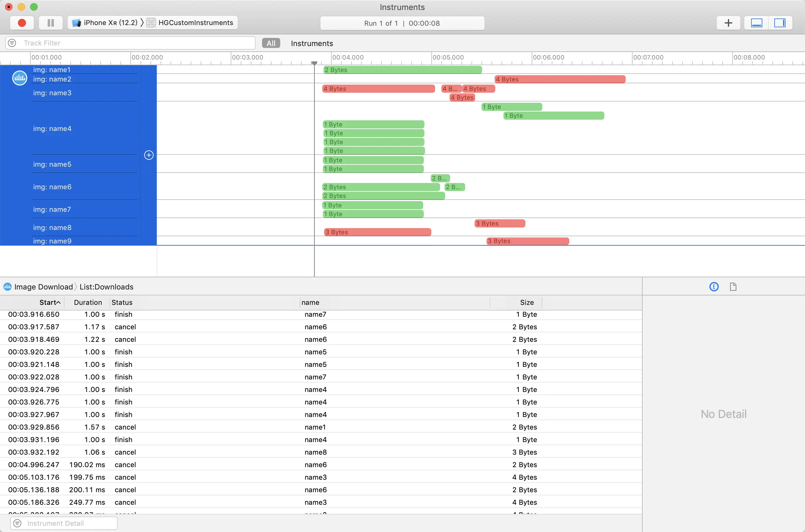Click the Track Filter menu icon
The height and width of the screenshot is (532, 805).
point(12,43)
